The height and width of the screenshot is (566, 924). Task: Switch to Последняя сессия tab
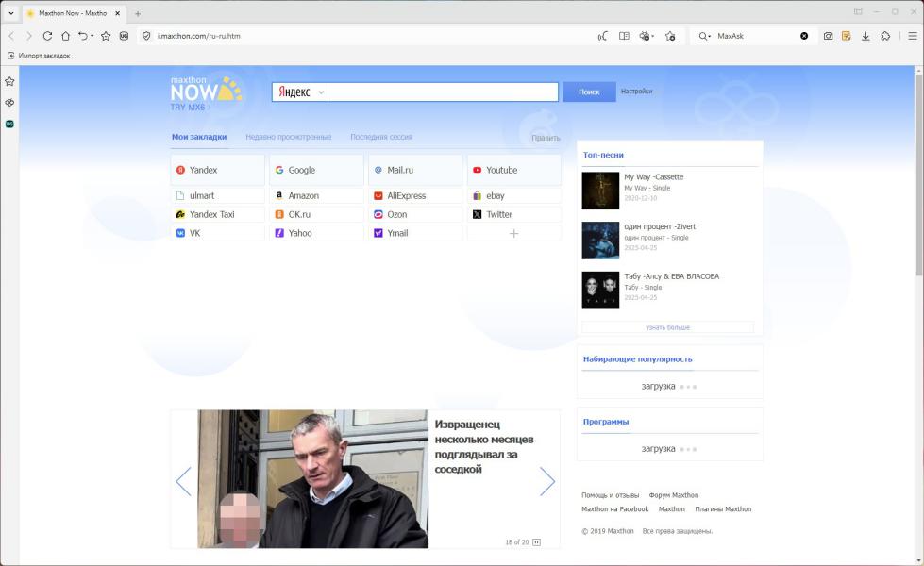(380, 137)
